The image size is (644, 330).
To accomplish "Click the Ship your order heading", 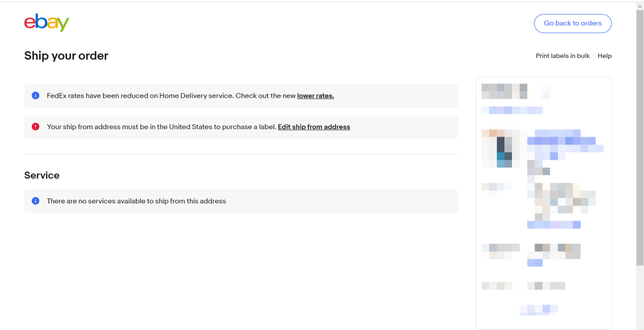I will (x=66, y=56).
